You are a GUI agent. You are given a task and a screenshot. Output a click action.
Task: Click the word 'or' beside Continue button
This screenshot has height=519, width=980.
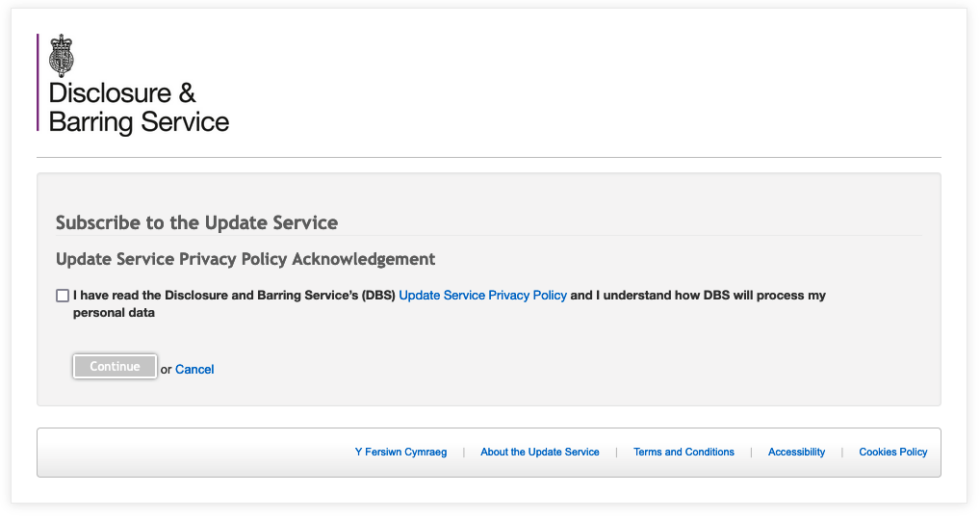(x=166, y=369)
